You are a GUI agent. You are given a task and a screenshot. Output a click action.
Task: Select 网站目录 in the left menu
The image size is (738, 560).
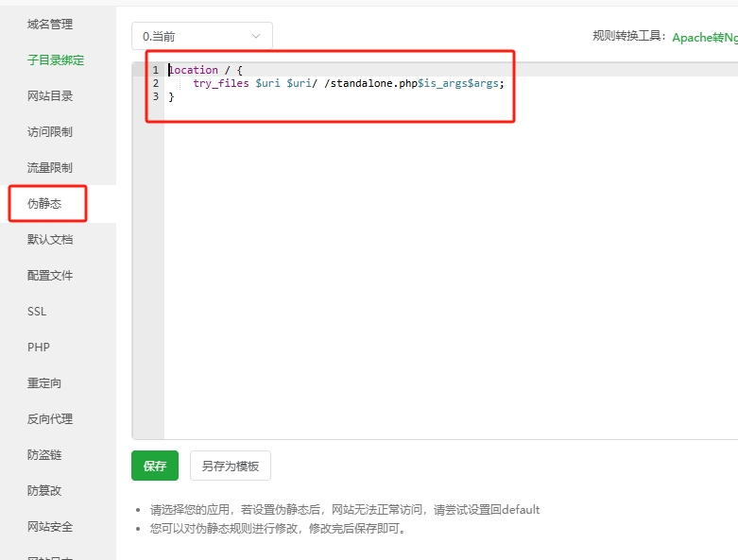pyautogui.click(x=50, y=96)
